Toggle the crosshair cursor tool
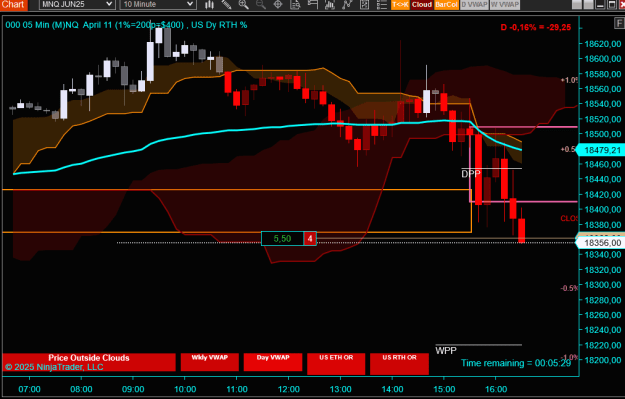Screen dimensions: 625x399 [x=278, y=5]
